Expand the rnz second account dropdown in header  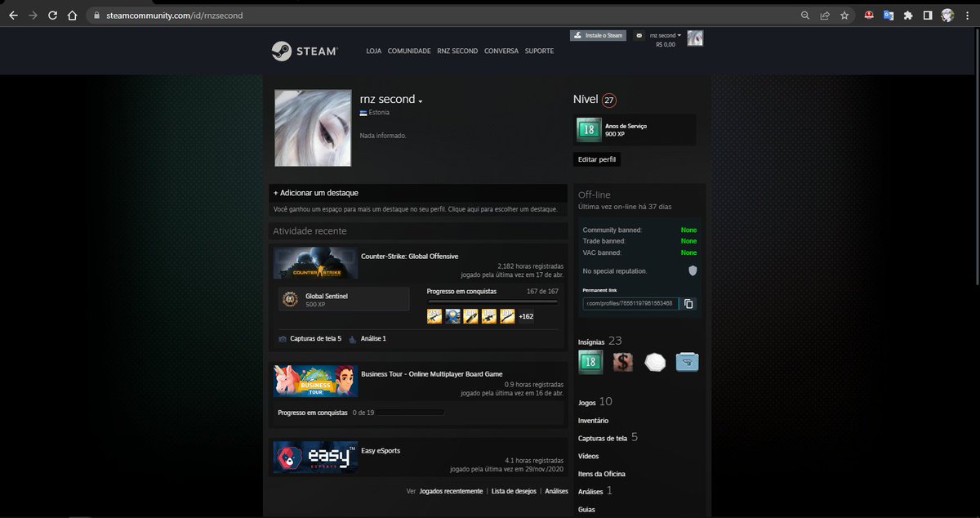coord(665,36)
